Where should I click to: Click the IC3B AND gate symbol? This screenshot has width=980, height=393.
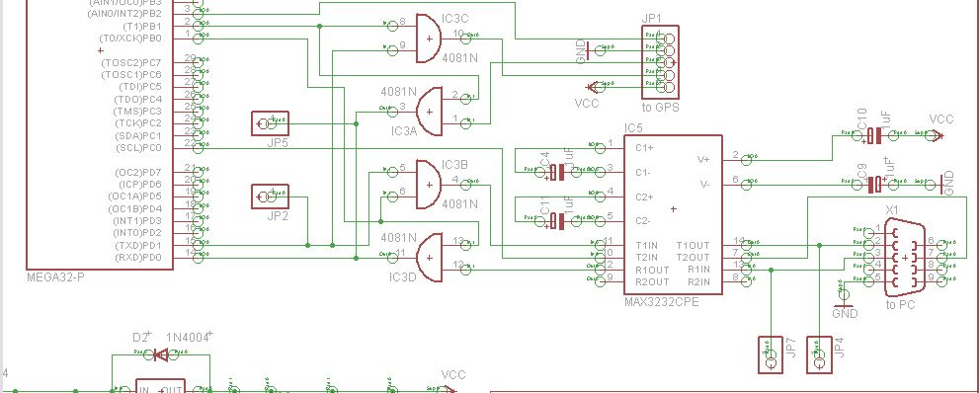(429, 185)
